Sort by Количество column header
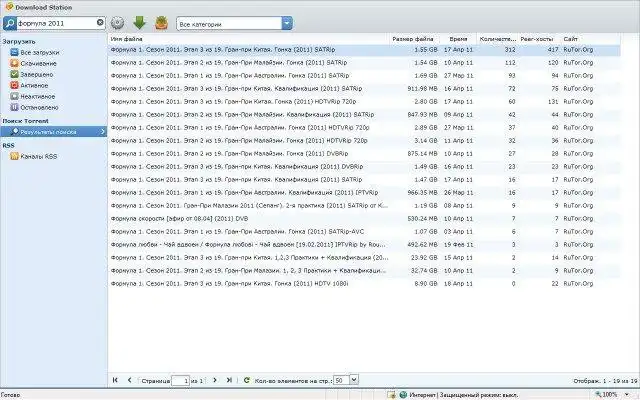 pos(497,39)
